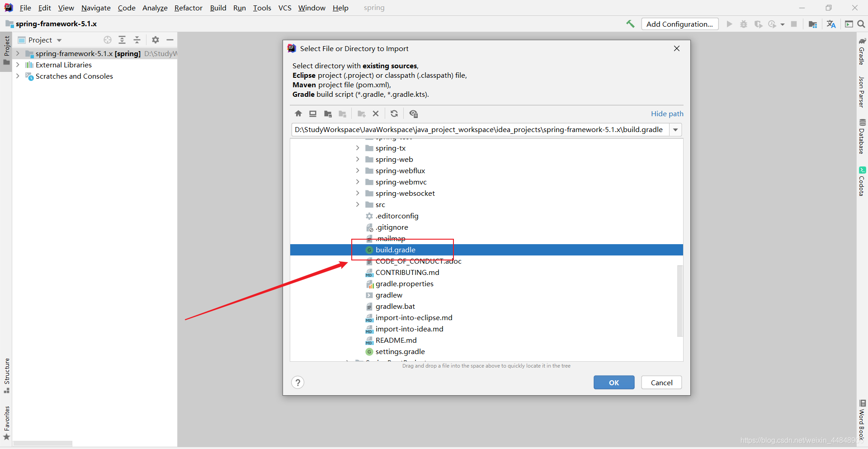Open the Json Parser tool window tab

click(862, 92)
